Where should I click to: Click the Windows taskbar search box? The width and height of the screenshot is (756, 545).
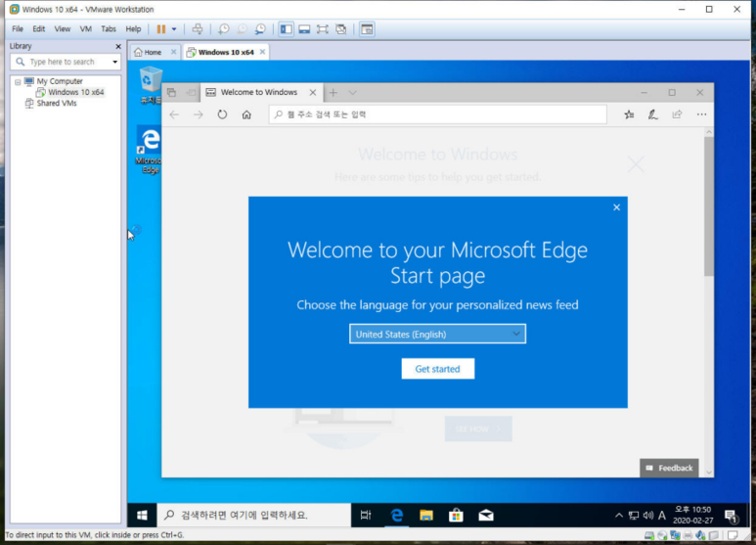pyautogui.click(x=254, y=515)
